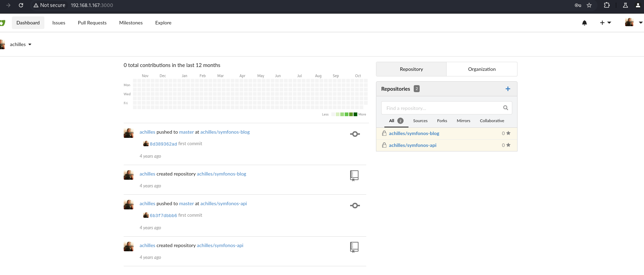
Task: Focus the Find a repository search field
Action: (442, 108)
